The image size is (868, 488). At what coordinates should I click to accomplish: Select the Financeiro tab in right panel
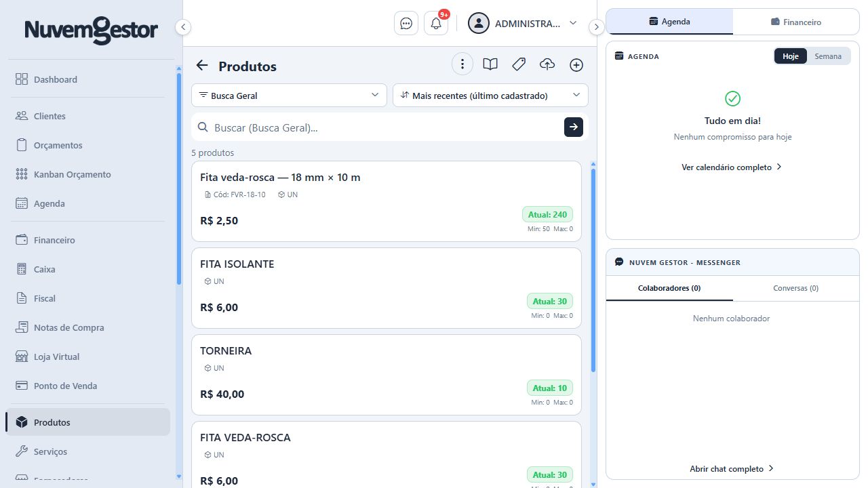click(796, 22)
